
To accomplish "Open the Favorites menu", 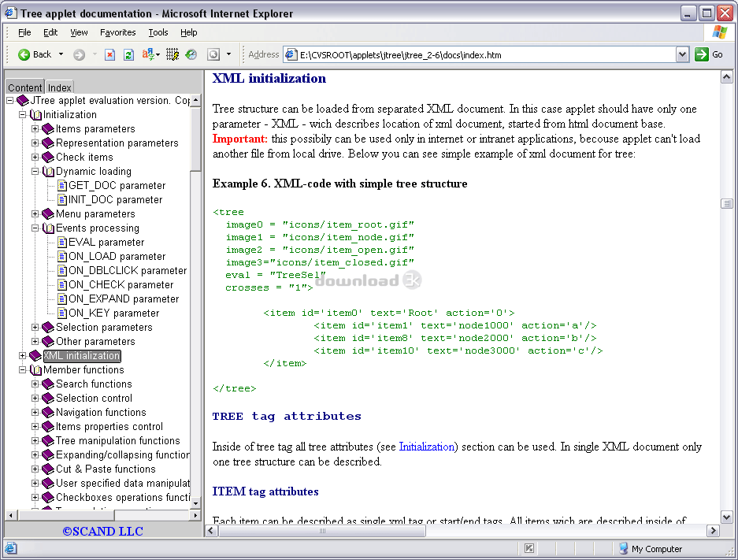I will pyautogui.click(x=117, y=32).
